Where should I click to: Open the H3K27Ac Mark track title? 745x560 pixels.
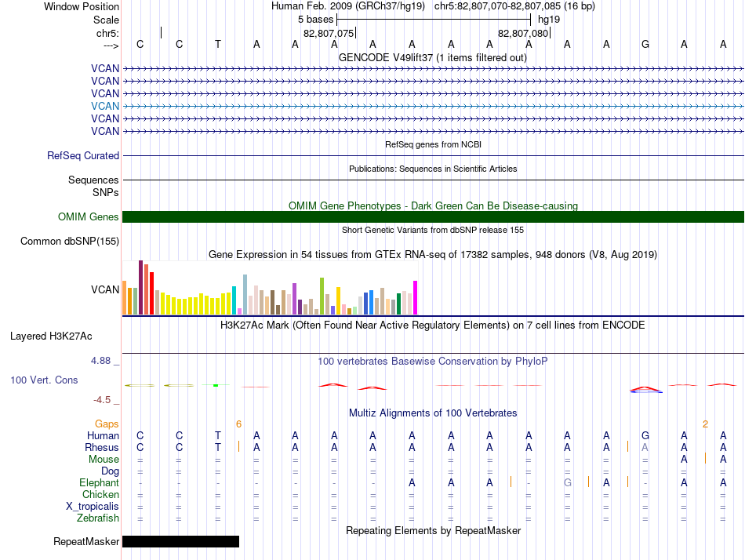pos(433,325)
